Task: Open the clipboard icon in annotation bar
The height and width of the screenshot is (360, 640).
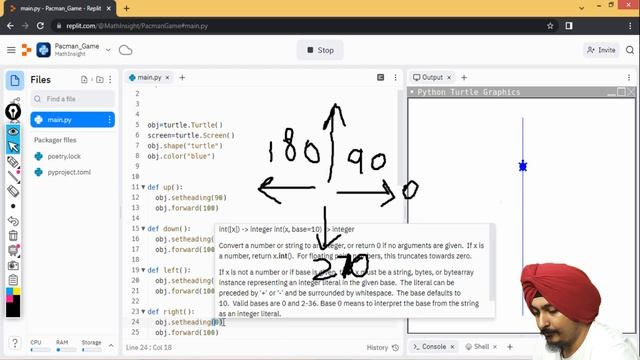Action: click(x=13, y=280)
